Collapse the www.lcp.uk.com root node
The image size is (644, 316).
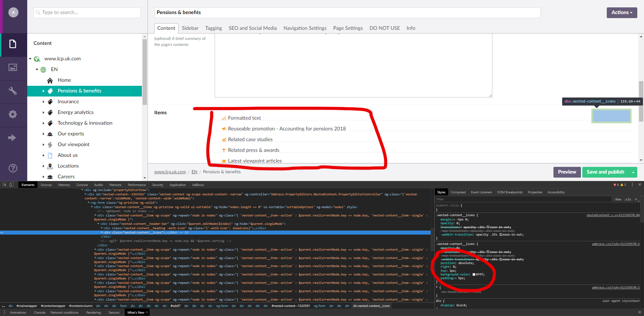pyautogui.click(x=30, y=59)
